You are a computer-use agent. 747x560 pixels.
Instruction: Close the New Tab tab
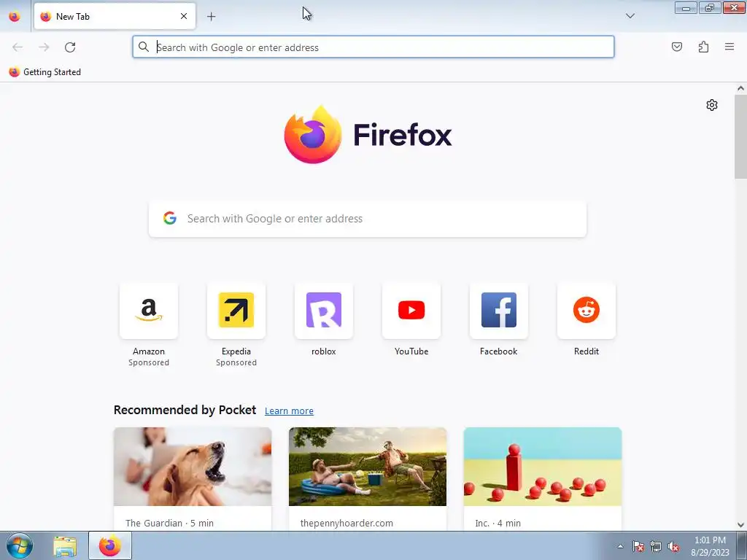point(184,16)
